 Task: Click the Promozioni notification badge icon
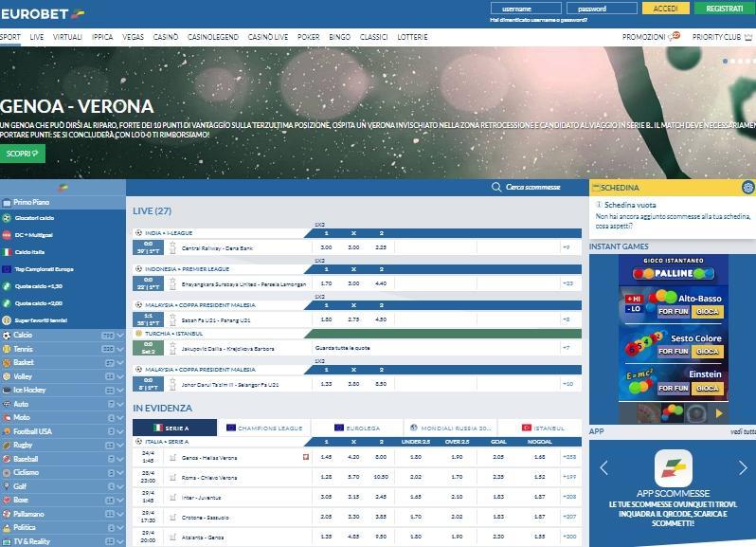(675, 36)
